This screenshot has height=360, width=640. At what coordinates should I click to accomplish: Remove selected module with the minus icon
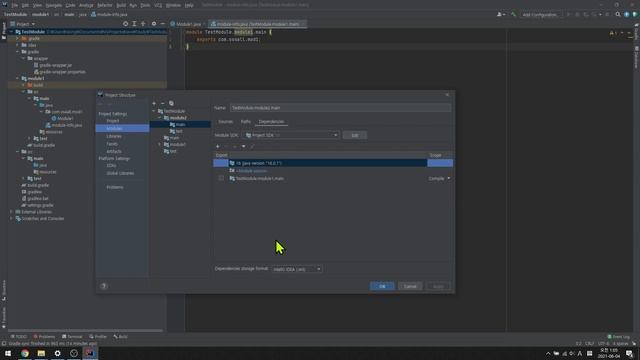[162, 103]
